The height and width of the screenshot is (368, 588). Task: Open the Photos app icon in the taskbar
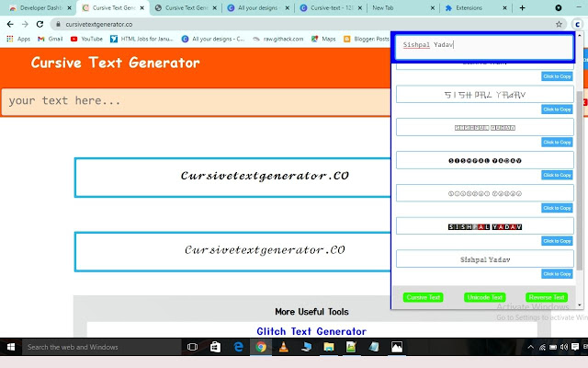pyautogui.click(x=397, y=347)
